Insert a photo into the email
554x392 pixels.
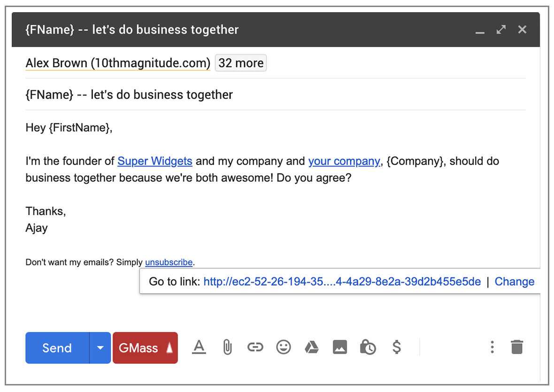coord(339,347)
